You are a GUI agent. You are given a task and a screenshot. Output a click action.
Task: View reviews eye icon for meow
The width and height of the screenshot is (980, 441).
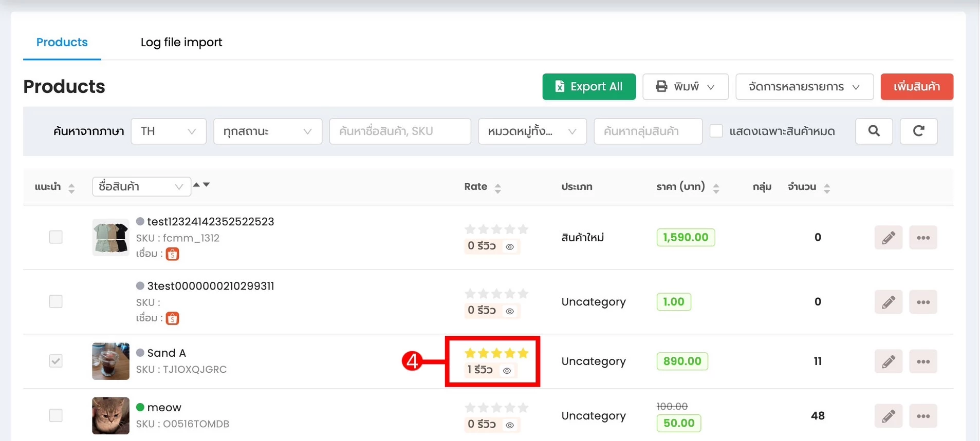[x=510, y=425]
